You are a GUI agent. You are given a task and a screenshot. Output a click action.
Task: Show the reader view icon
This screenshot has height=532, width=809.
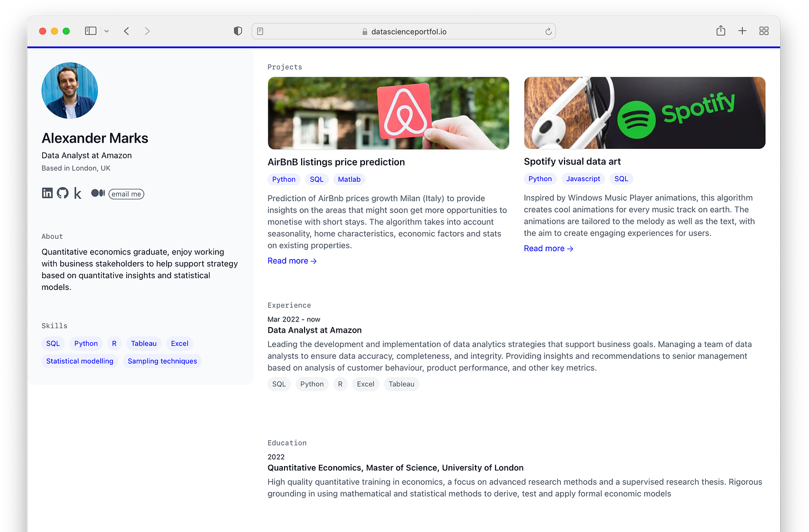260,32
